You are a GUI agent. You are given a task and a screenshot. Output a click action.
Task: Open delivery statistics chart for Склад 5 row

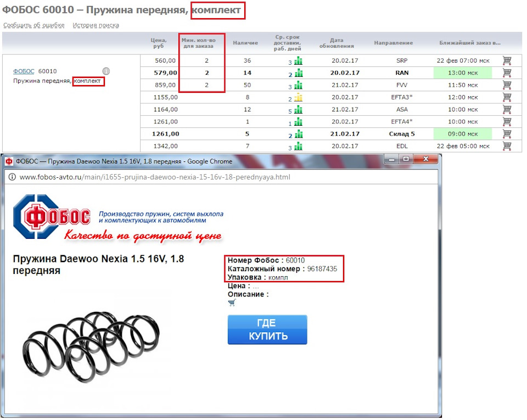coord(299,134)
